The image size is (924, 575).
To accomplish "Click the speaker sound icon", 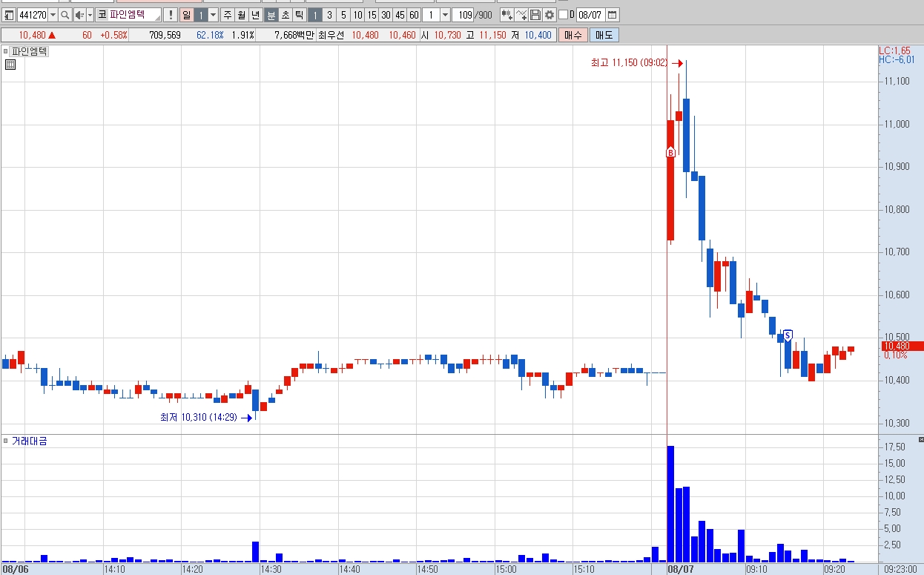I will (x=79, y=15).
